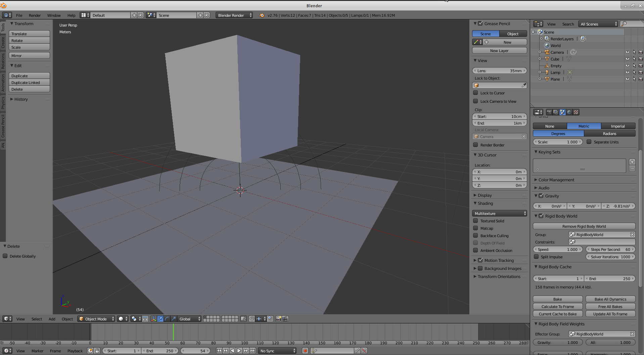Add a keying set with plus button
This screenshot has height=355, width=644.
[x=632, y=162]
